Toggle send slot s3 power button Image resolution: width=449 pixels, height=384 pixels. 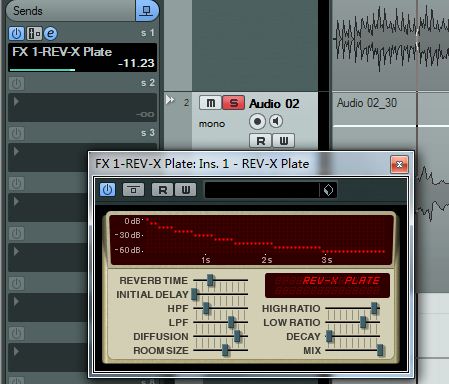(16, 133)
